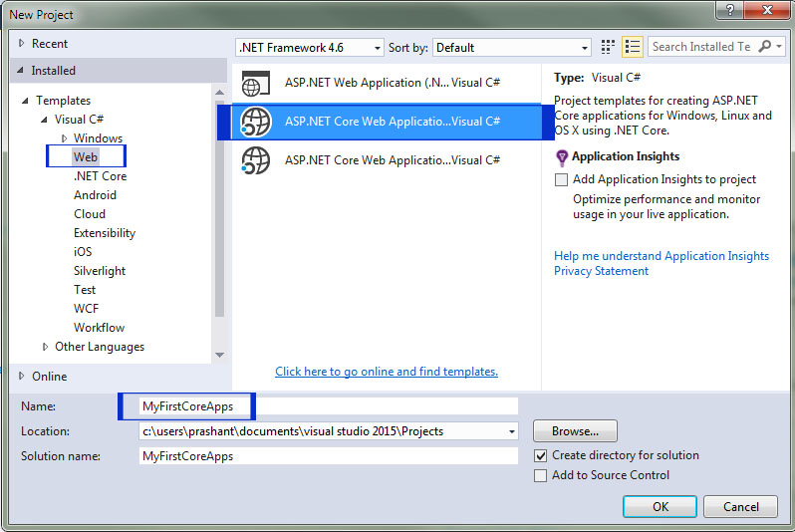
Task: Click the tree scrollbar up arrow
Action: tap(219, 93)
